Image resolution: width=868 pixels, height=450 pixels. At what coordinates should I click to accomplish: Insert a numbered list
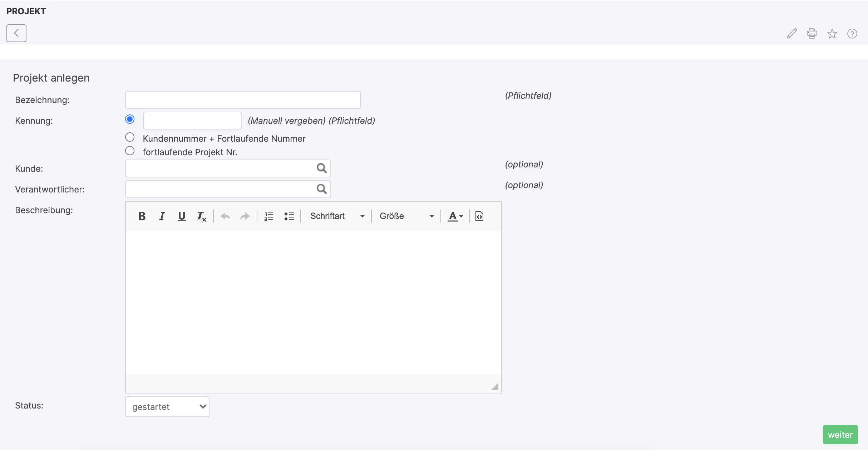269,216
